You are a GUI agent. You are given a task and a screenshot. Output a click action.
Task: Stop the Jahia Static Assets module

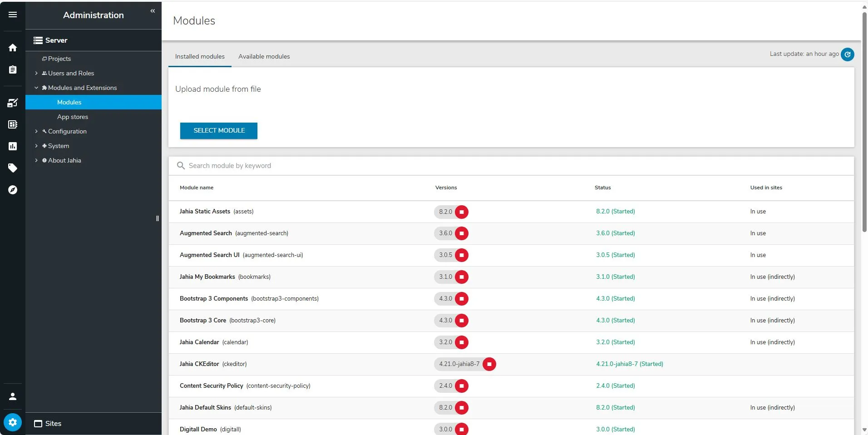[x=461, y=212]
